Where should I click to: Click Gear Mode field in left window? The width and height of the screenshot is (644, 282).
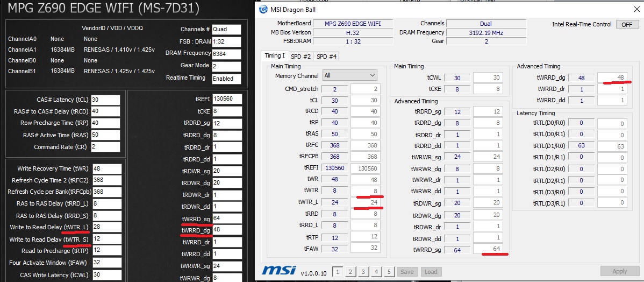click(226, 66)
